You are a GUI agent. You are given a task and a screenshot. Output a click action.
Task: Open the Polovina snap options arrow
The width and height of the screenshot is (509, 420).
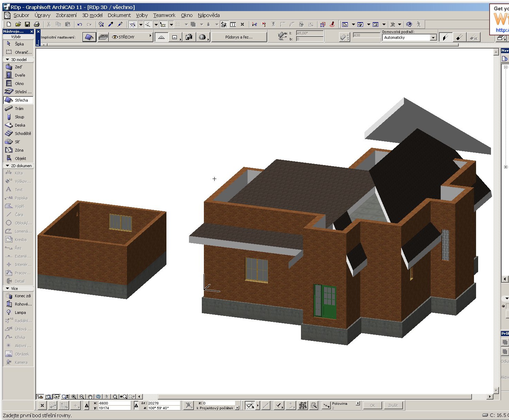coord(358,403)
